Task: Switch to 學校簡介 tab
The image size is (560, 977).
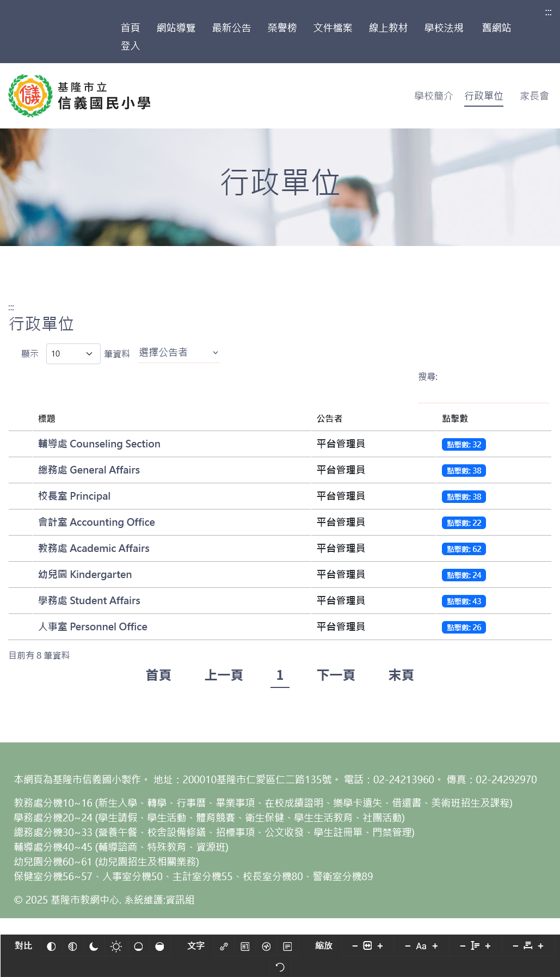Action: click(434, 96)
